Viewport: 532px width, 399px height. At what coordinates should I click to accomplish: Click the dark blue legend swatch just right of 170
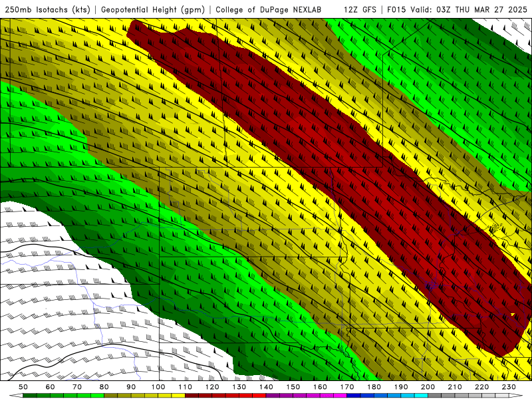(x=354, y=396)
